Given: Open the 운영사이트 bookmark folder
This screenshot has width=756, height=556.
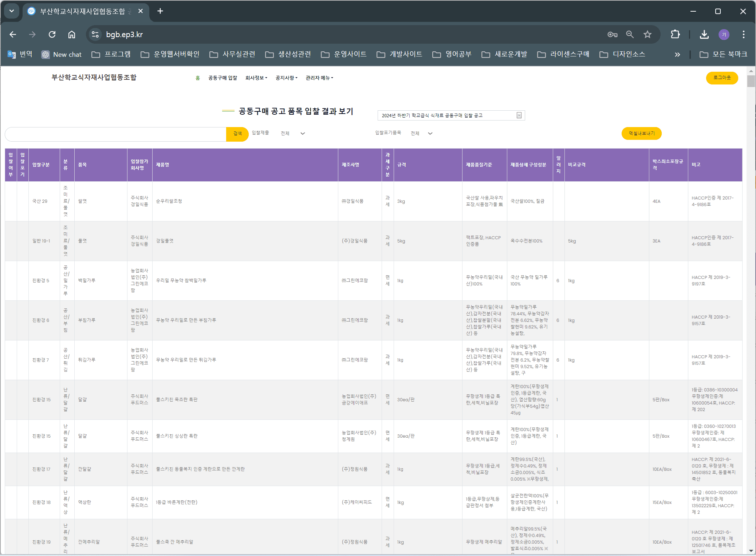Looking at the screenshot, I should click(344, 54).
